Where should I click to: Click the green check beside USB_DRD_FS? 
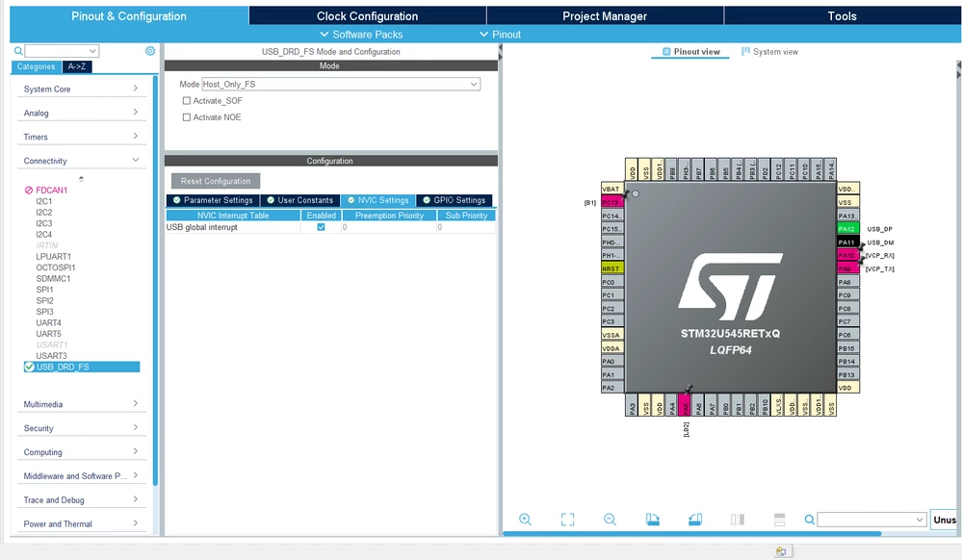[29, 367]
